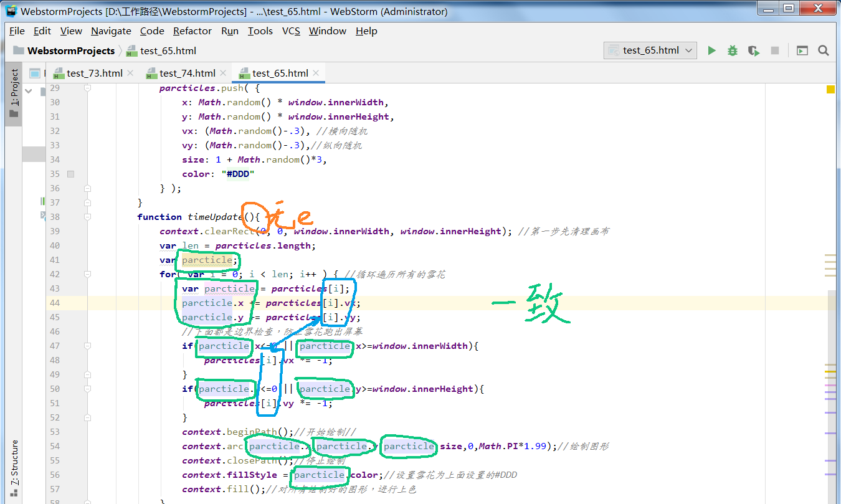Viewport: 841px width, 504px height.
Task: Toggle the 1: Project tool window
Action: tap(14, 93)
